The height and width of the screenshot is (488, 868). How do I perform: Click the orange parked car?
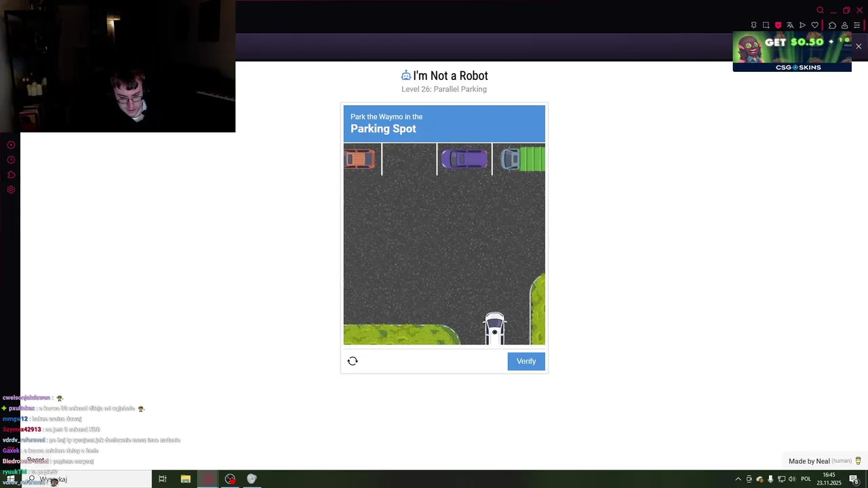359,159
